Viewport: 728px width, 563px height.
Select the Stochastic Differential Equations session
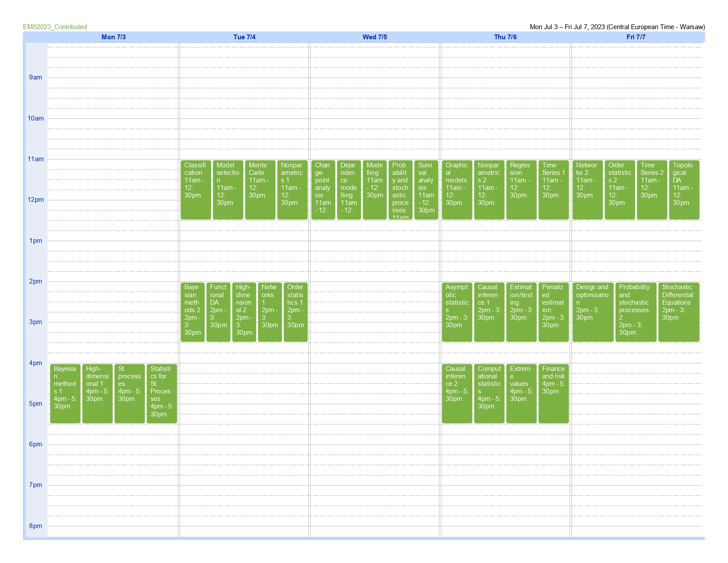pyautogui.click(x=679, y=312)
